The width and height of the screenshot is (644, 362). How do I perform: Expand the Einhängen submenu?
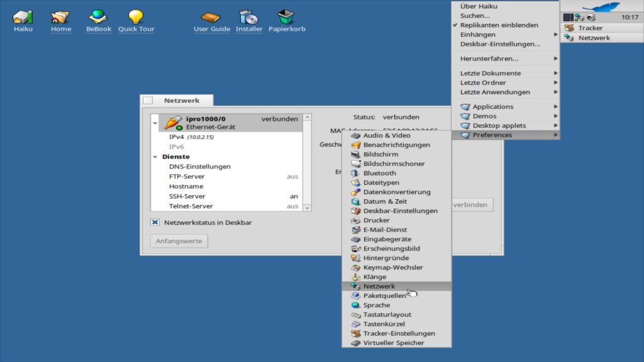[x=506, y=35]
